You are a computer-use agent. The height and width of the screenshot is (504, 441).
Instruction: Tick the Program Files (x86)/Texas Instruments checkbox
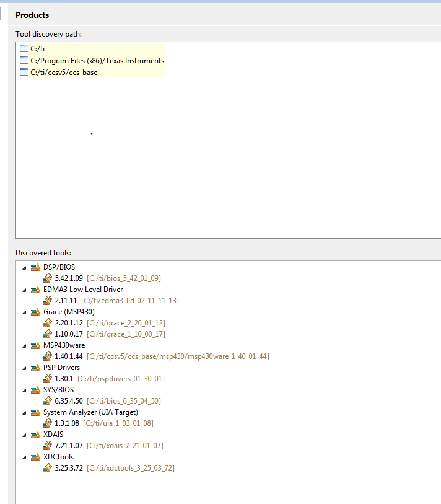pos(24,60)
